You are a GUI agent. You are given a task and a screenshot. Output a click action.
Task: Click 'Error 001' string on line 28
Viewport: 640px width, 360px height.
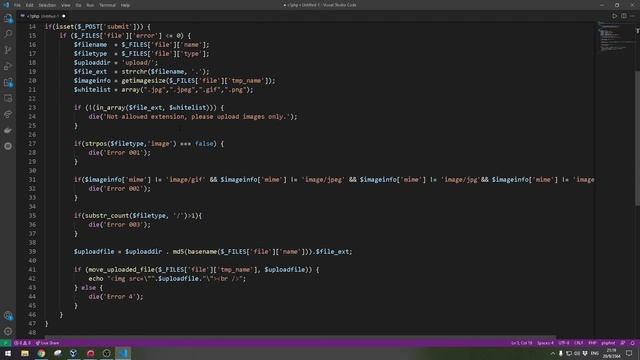pos(123,153)
